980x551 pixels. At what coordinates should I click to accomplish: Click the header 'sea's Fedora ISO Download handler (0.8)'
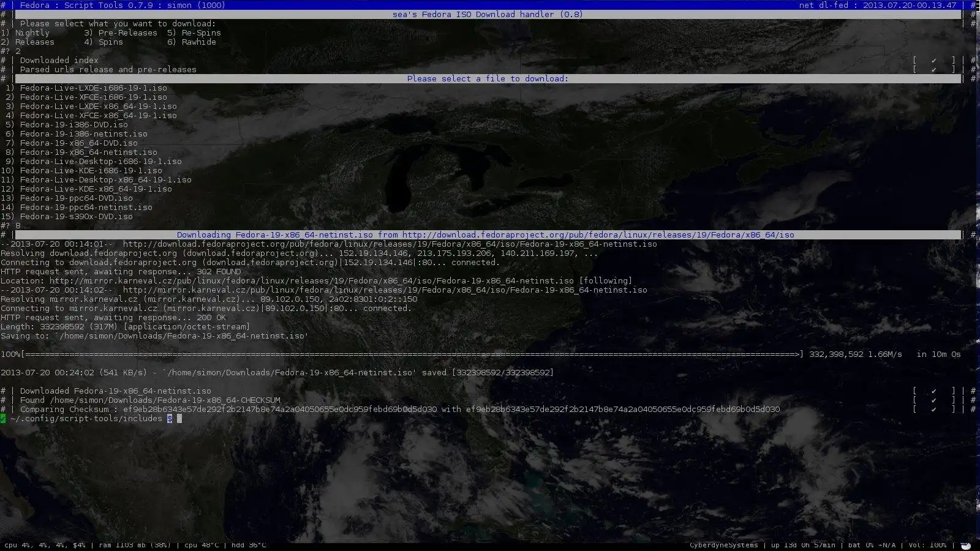point(488,15)
